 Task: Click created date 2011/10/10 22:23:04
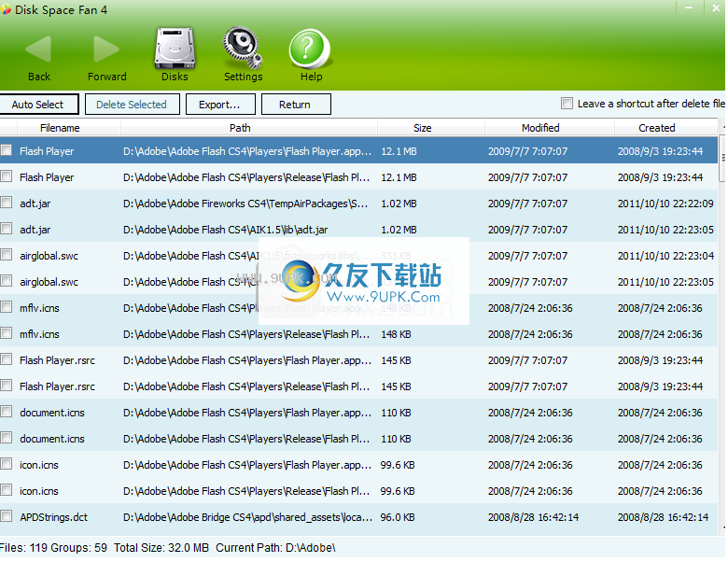click(665, 256)
